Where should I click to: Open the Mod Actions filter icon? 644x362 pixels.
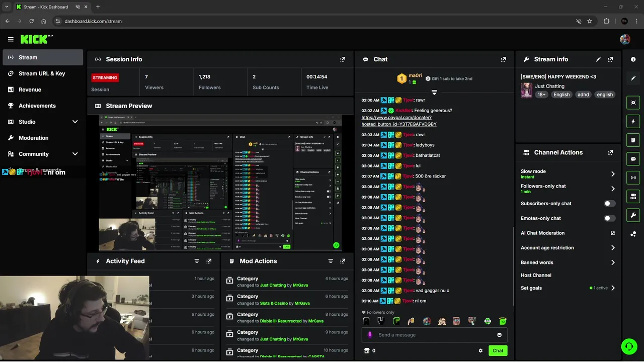click(x=331, y=261)
